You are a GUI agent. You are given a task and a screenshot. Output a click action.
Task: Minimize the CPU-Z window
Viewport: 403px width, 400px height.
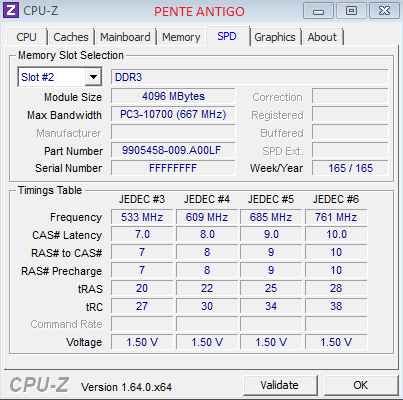click(318, 11)
